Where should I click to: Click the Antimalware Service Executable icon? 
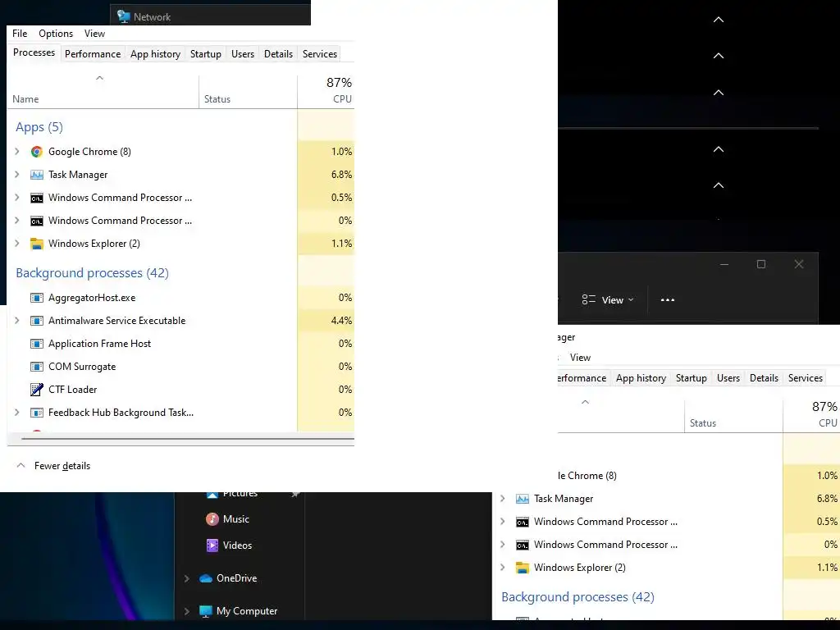click(x=36, y=321)
